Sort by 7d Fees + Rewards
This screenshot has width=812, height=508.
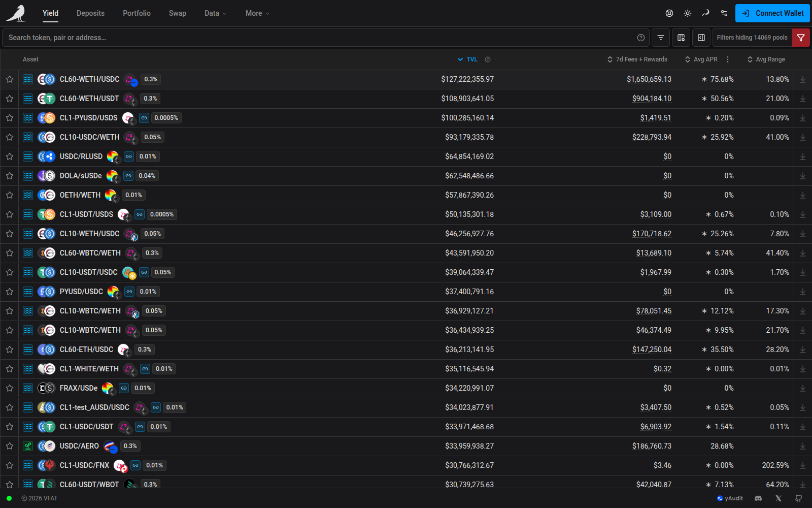[637, 59]
